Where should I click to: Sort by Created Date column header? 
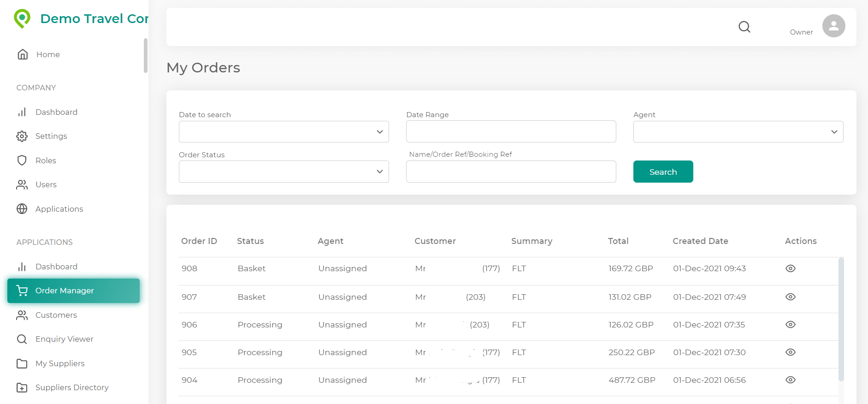(x=700, y=241)
